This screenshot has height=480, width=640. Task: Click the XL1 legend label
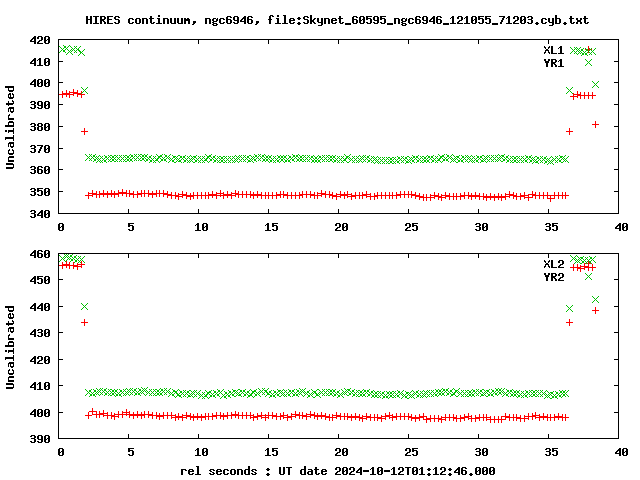point(553,50)
